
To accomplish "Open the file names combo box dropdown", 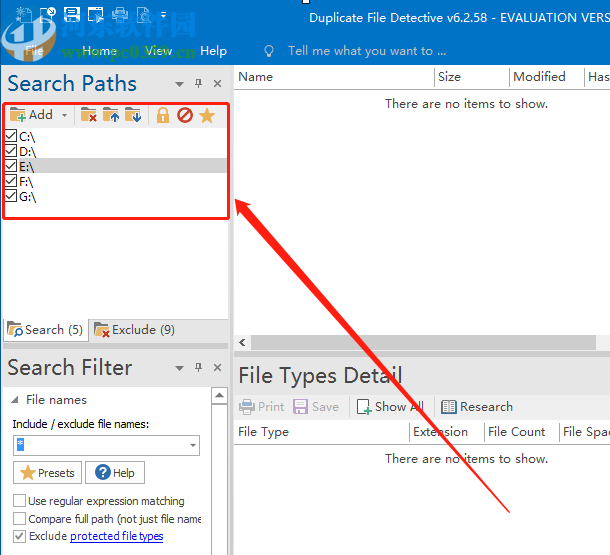I will pyautogui.click(x=193, y=445).
